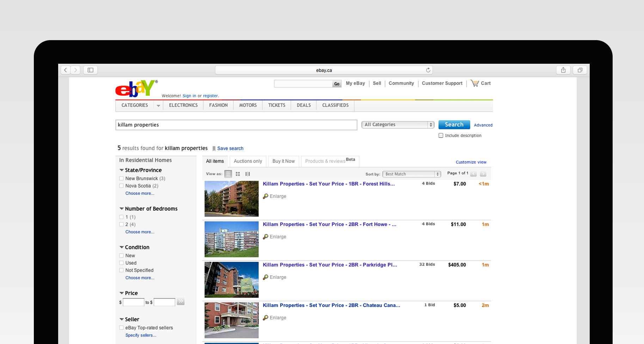Screen dimensions: 644x344
Task: Switch to side-by-side column view
Action: pyautogui.click(x=248, y=174)
